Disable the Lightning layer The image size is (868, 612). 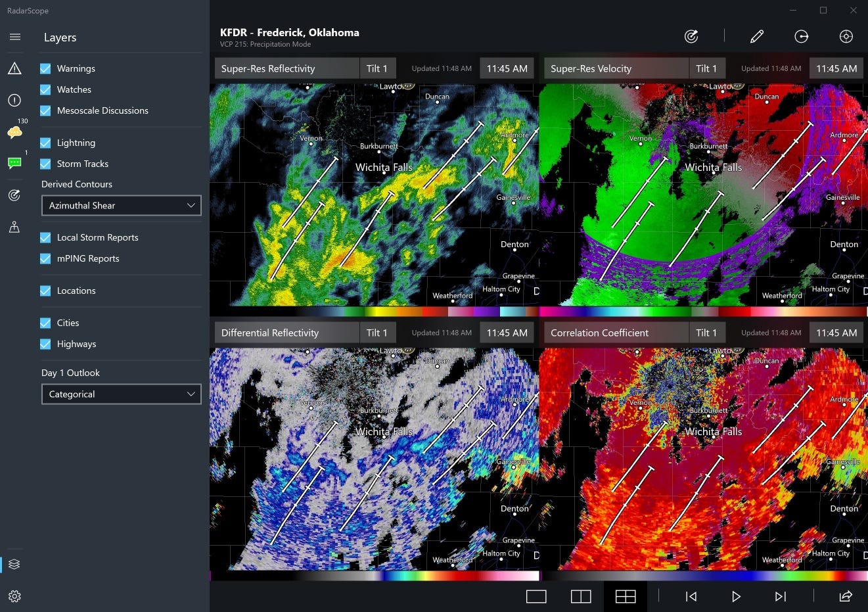[x=45, y=143]
